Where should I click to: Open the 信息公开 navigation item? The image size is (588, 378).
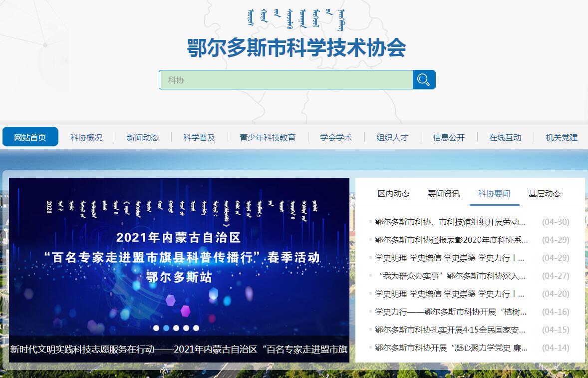(449, 137)
